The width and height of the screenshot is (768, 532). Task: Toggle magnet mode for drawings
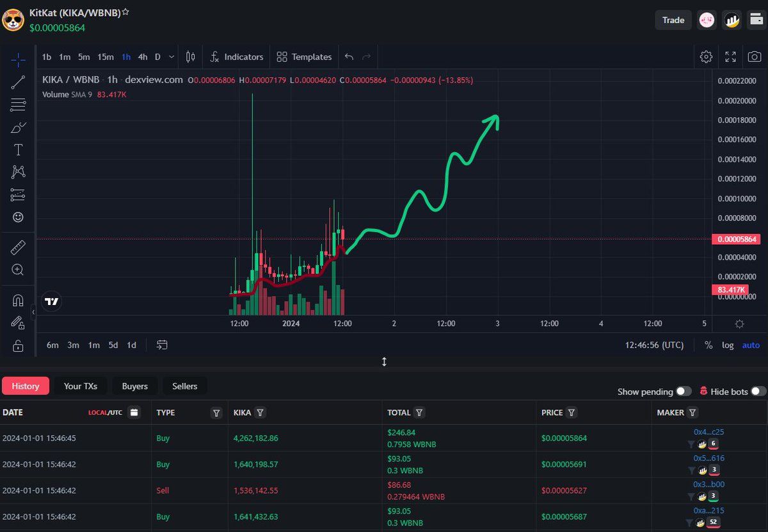point(18,300)
